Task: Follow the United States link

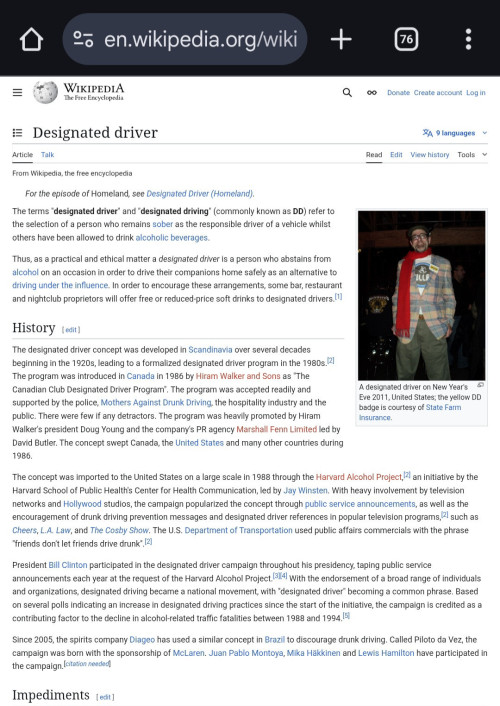Action: point(199,443)
